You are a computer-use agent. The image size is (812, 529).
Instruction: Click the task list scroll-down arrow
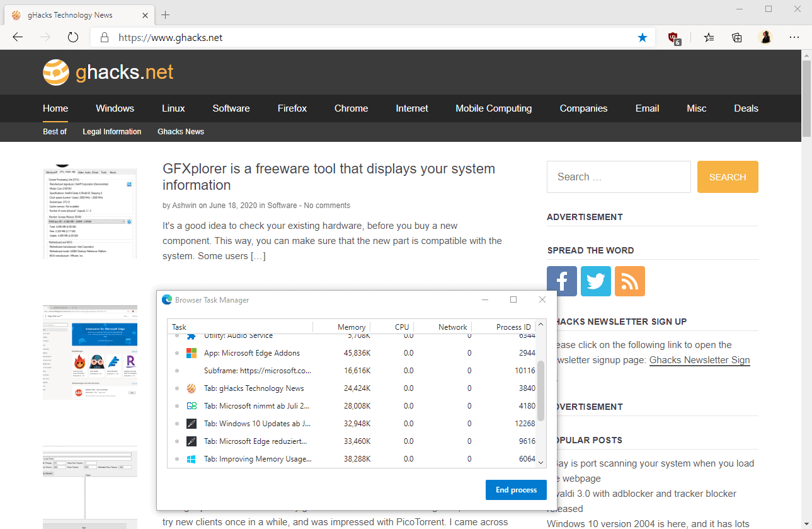tap(541, 463)
